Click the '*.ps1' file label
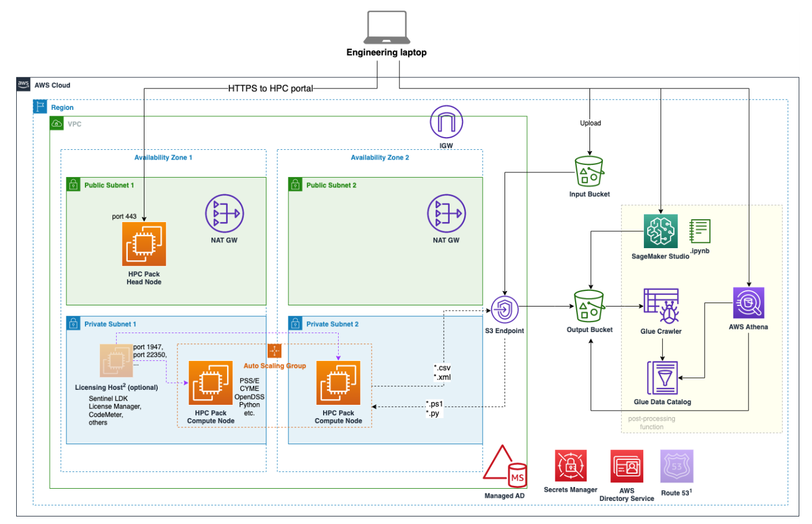Viewport: 812px width, 524px height. click(x=434, y=404)
